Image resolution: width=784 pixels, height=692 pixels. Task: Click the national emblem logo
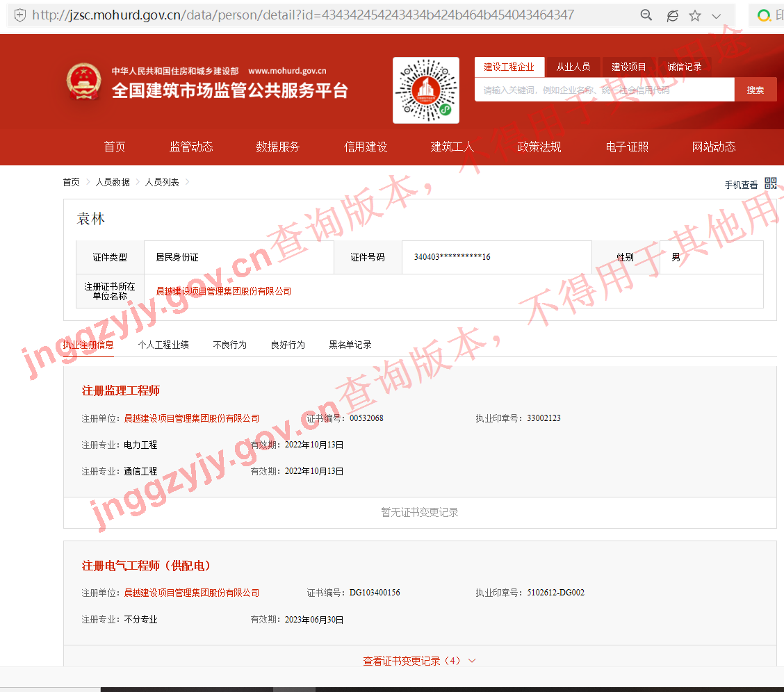(x=84, y=81)
